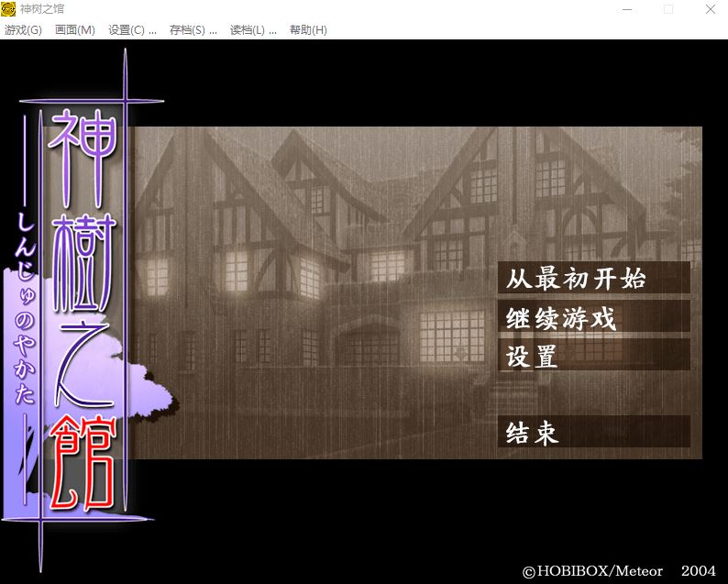Open 设置 on the title screen

click(594, 355)
